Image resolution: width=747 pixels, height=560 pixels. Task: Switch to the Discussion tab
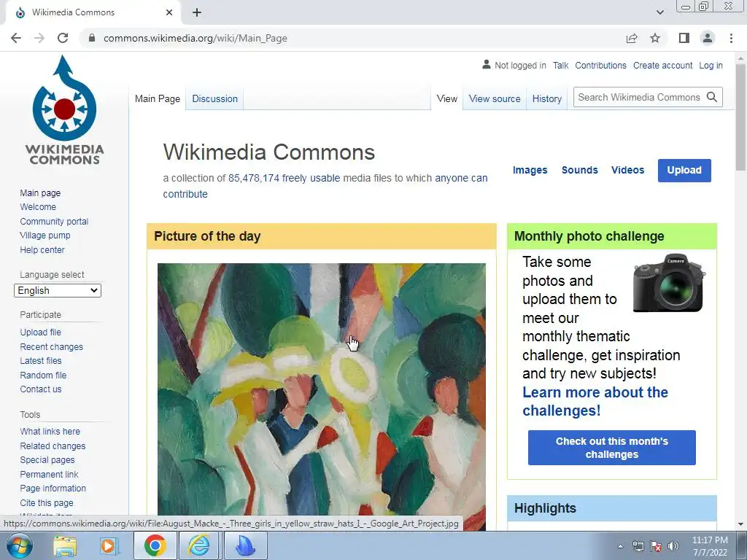coord(215,98)
